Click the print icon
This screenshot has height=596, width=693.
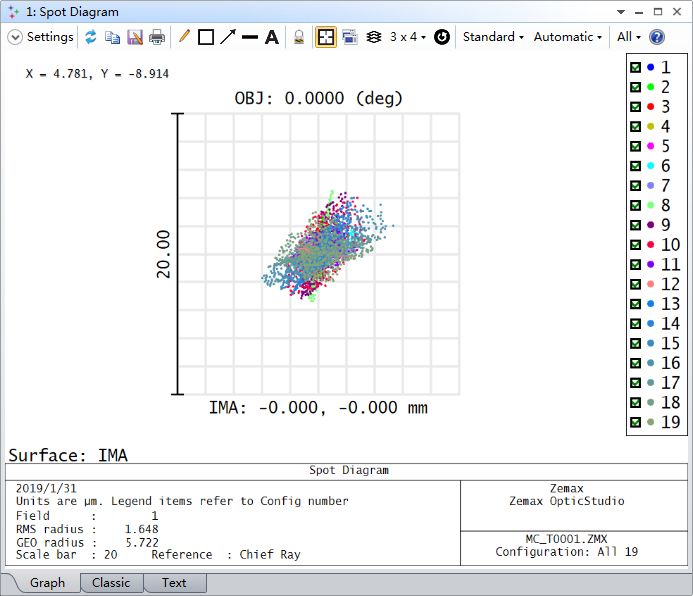point(157,37)
